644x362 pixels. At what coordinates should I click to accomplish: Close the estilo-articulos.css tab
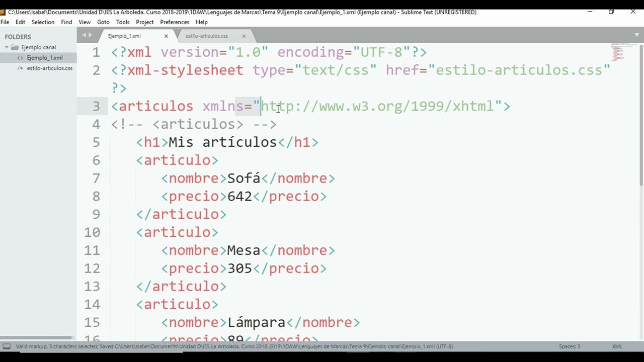(x=244, y=36)
